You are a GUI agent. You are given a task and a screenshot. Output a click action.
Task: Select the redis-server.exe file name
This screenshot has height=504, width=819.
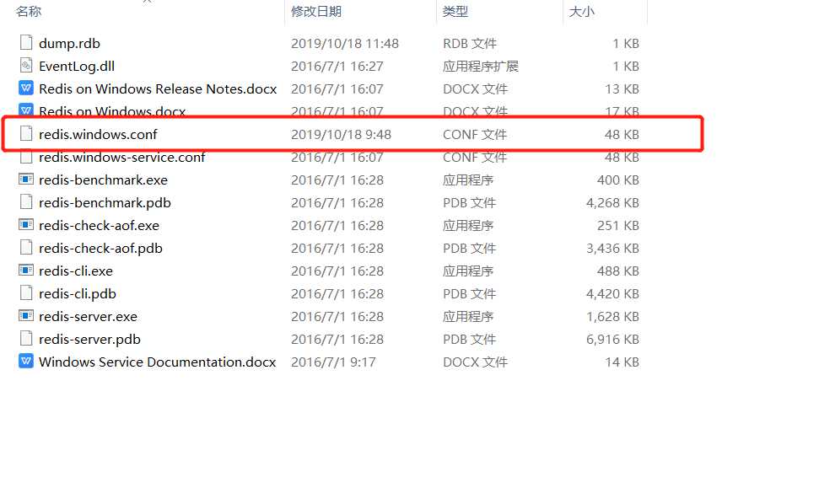[x=88, y=317]
